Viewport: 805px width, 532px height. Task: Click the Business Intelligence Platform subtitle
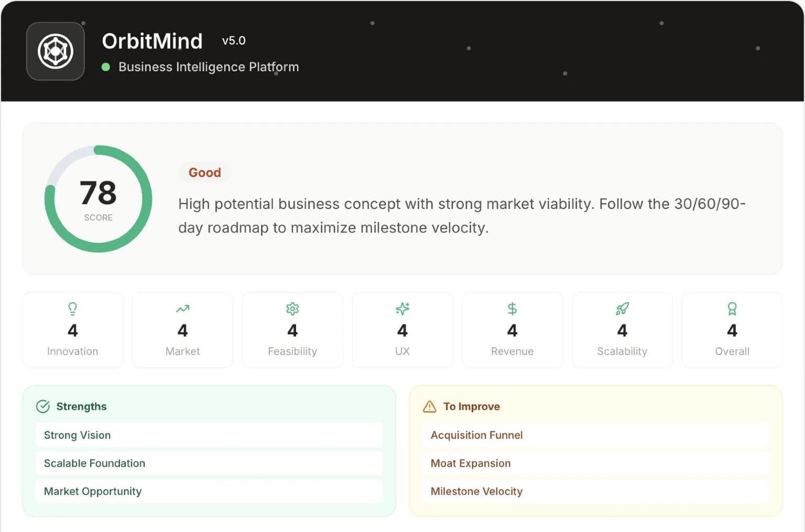[x=209, y=67]
